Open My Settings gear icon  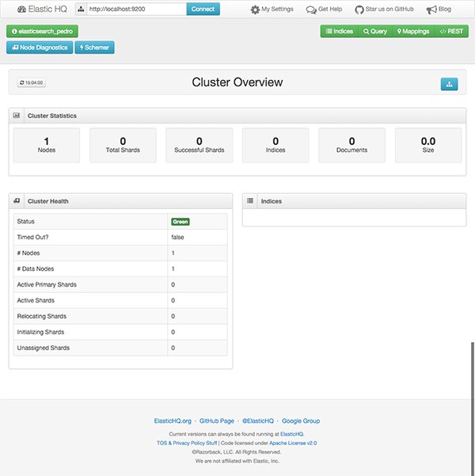tap(255, 10)
